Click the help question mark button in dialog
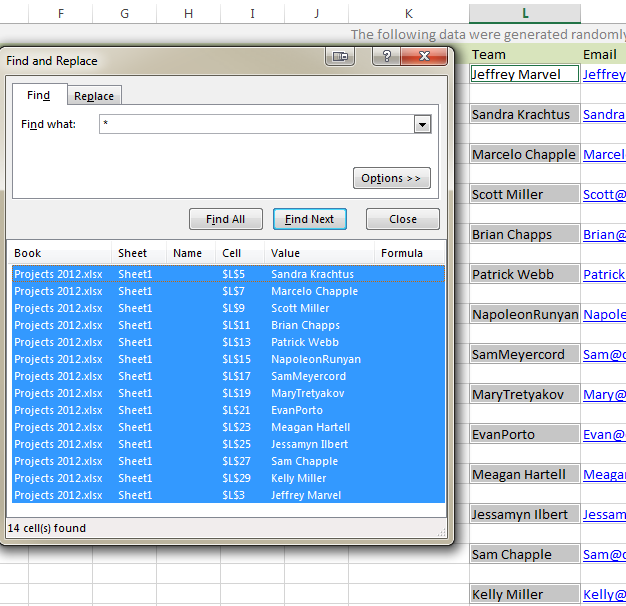626x606 pixels. click(x=386, y=57)
